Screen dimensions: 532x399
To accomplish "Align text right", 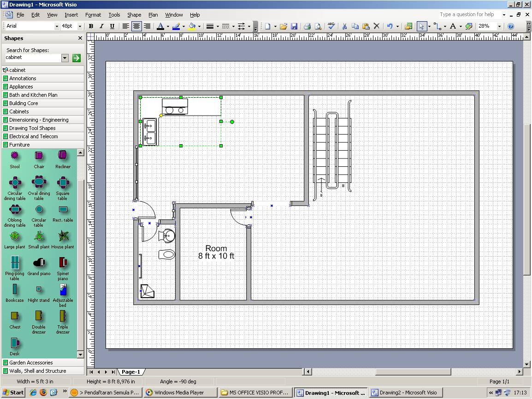I will pyautogui.click(x=147, y=26).
